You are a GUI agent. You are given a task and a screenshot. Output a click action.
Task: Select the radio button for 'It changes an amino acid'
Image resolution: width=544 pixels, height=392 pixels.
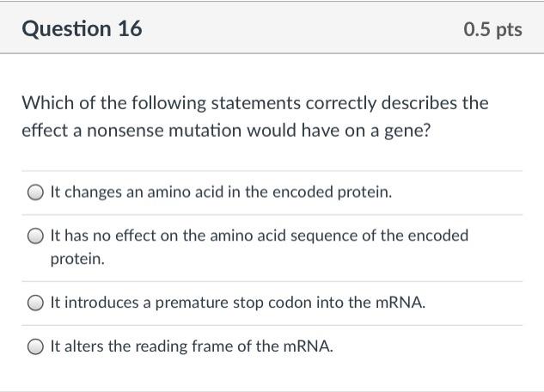coord(35,193)
